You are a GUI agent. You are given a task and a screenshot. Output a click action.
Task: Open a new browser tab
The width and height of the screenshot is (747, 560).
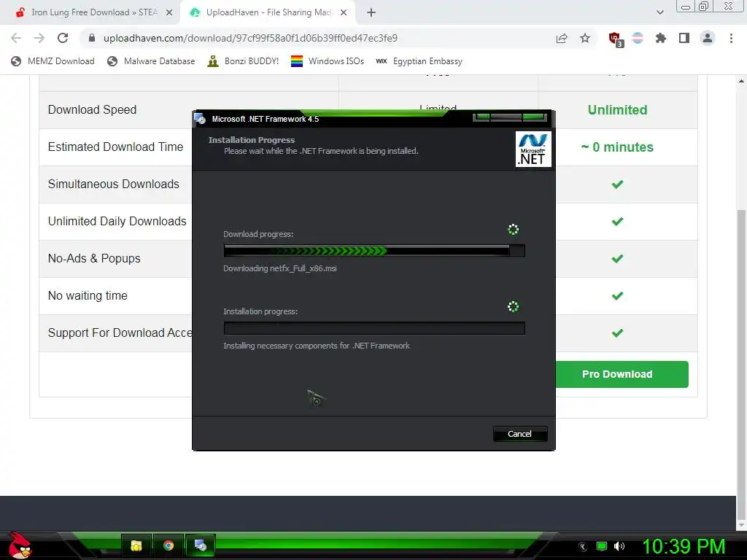coord(371,13)
